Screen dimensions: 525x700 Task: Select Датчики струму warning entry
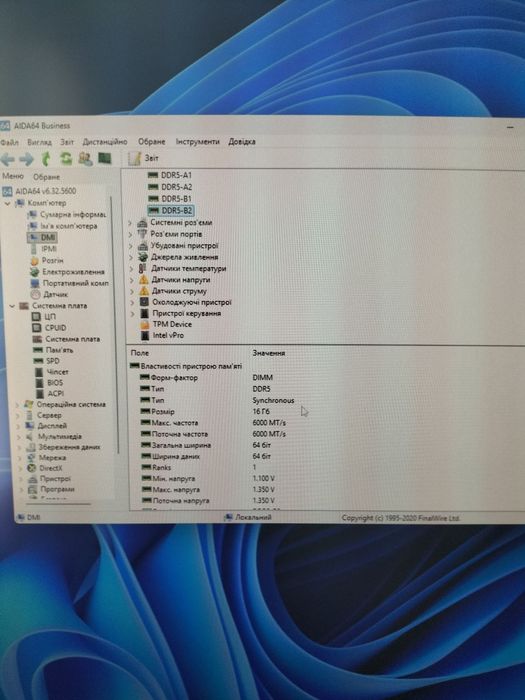[x=173, y=291]
